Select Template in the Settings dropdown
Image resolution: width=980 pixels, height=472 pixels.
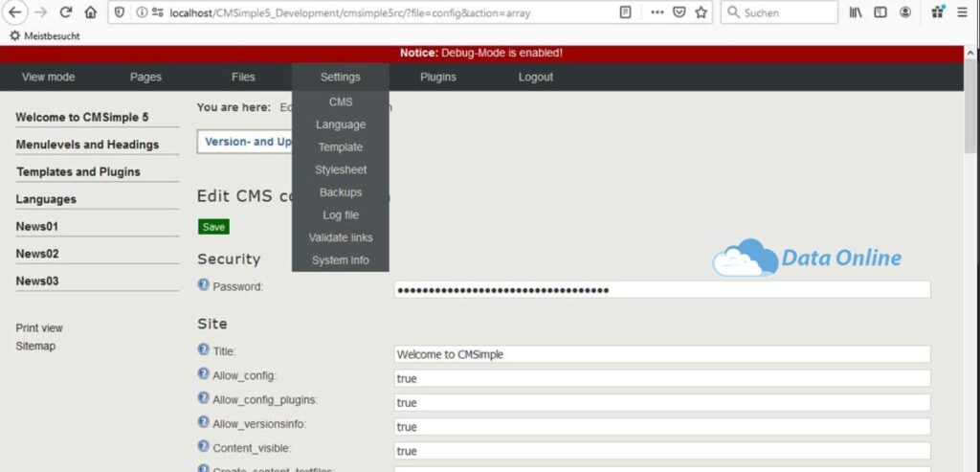(341, 146)
